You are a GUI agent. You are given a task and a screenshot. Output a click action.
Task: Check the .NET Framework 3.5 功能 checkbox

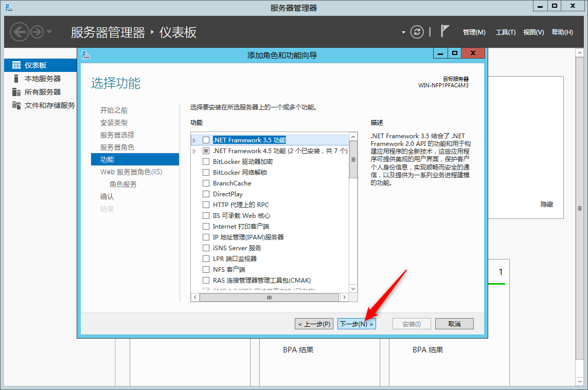(206, 140)
